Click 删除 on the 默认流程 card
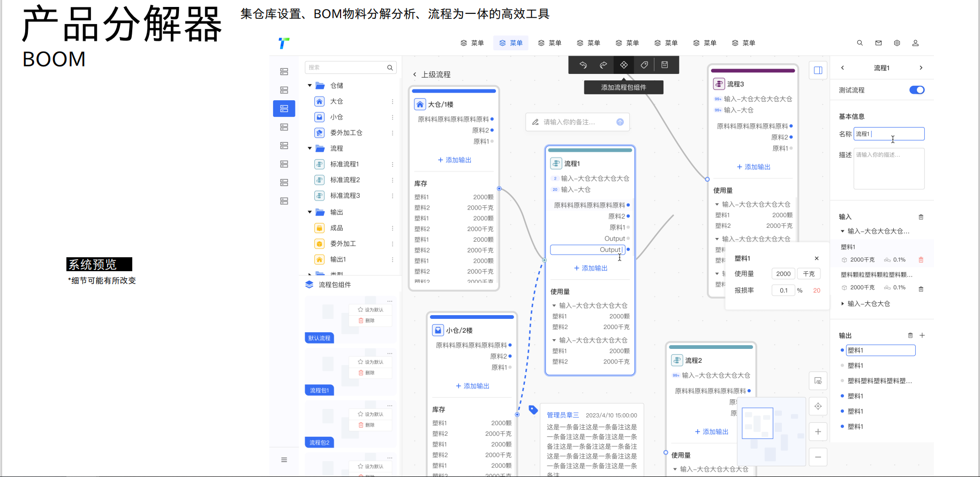Image resolution: width=980 pixels, height=477 pixels. [x=367, y=321]
